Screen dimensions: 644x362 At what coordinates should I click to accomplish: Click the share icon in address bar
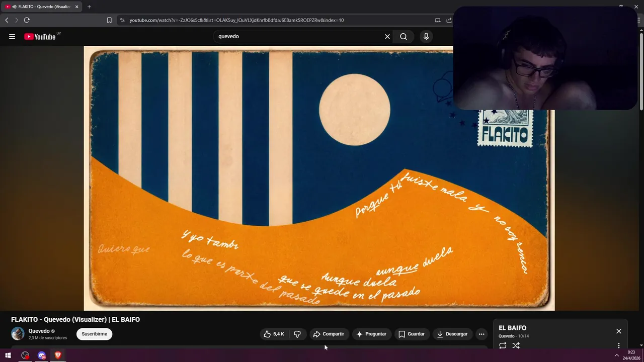tap(449, 20)
